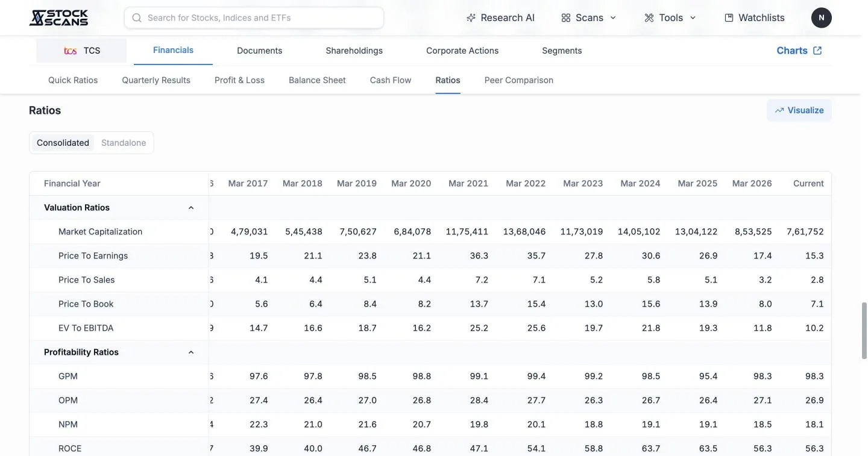Screen dimensions: 868x456
Task: Open the Watchlists link text
Action: tap(761, 18)
